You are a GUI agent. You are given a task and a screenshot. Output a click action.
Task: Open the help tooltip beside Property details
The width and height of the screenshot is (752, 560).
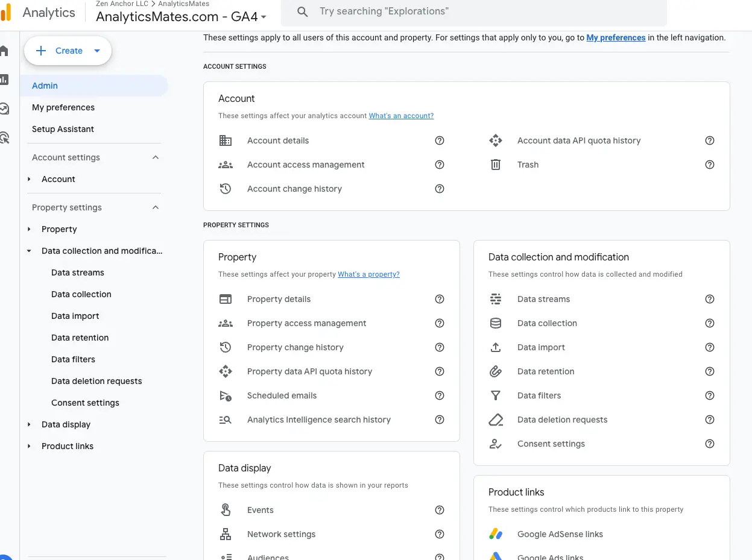click(440, 299)
